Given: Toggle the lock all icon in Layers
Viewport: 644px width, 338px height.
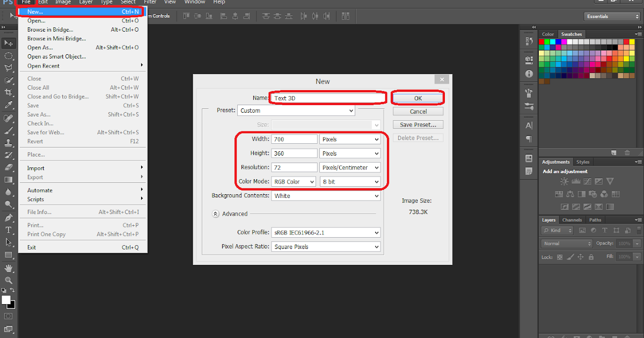Looking at the screenshot, I should pyautogui.click(x=592, y=258).
